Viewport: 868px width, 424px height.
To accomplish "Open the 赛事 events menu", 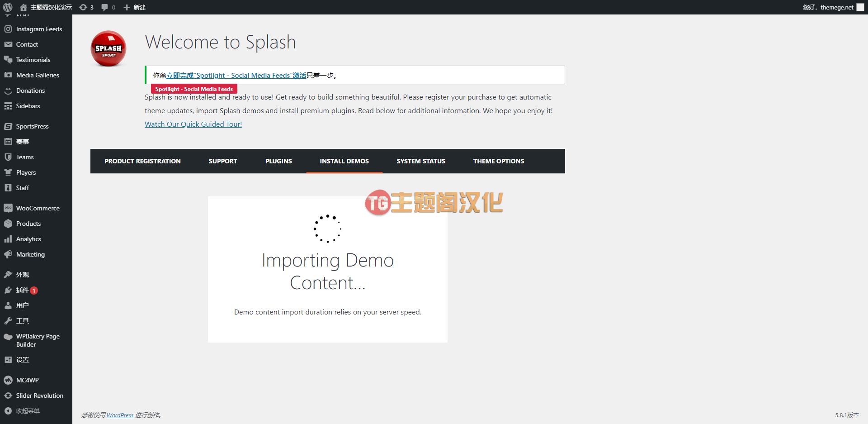I will click(x=36, y=142).
